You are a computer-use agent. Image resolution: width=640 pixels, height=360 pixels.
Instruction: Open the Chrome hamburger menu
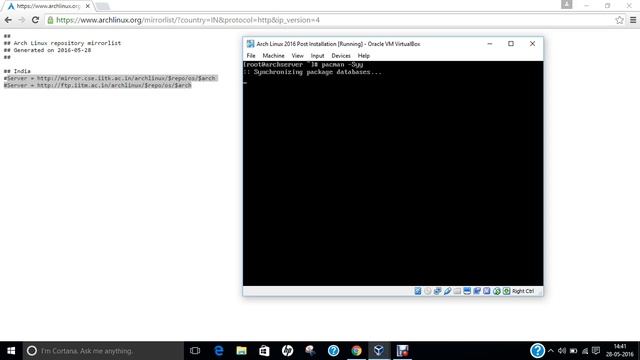633,20
